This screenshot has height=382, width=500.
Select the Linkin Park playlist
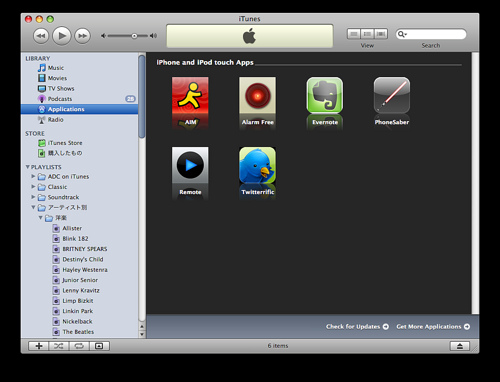click(x=79, y=311)
